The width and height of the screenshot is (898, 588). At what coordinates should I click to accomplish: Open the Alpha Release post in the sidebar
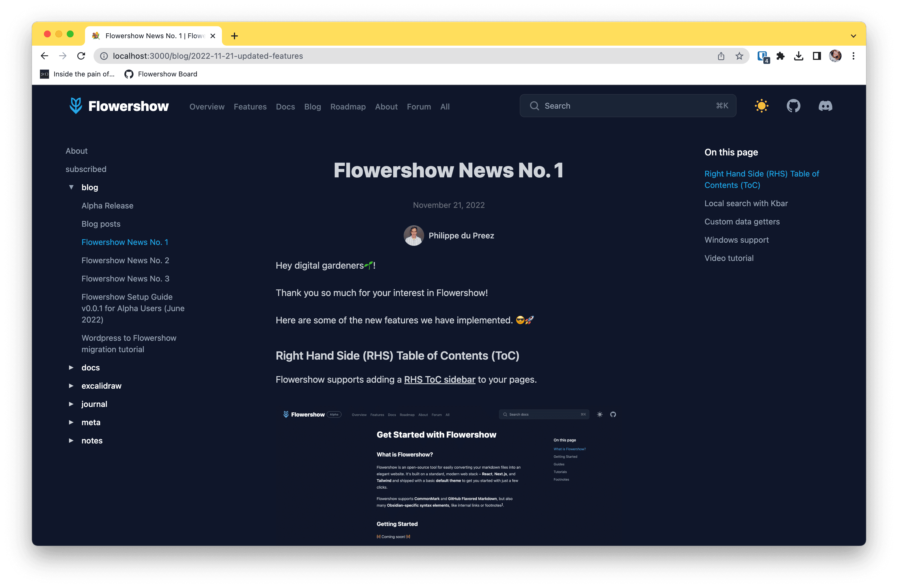[108, 206]
